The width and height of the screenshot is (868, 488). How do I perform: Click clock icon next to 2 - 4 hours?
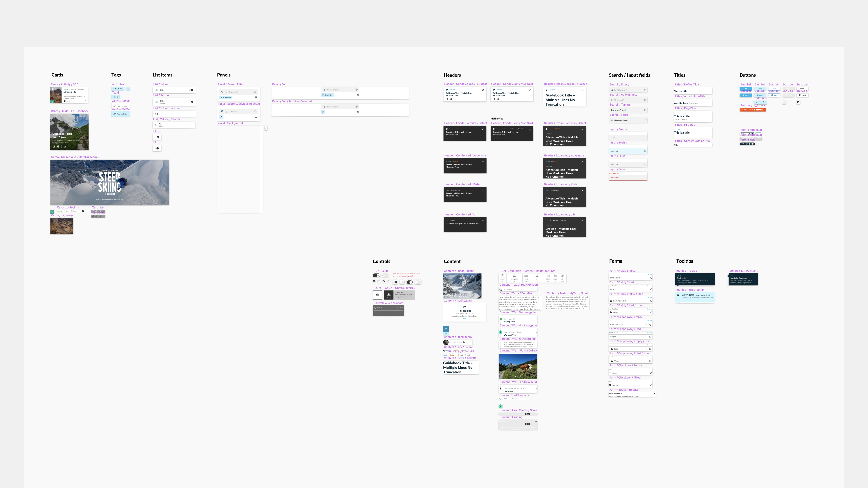(x=501, y=289)
